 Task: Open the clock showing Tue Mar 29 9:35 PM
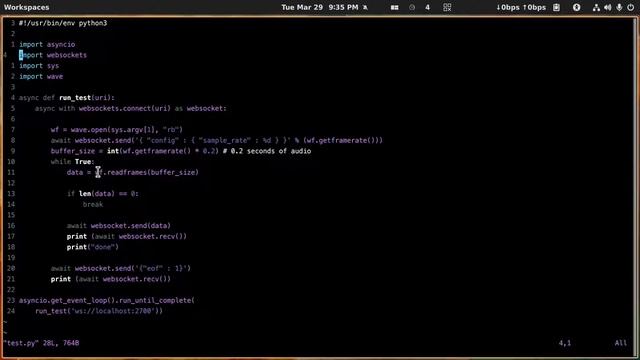pyautogui.click(x=320, y=7)
